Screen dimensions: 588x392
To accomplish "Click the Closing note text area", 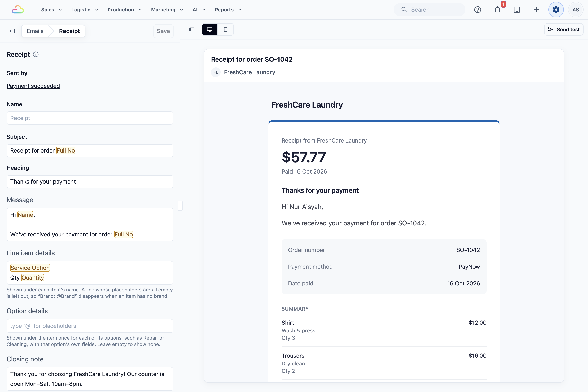I will (x=90, y=379).
